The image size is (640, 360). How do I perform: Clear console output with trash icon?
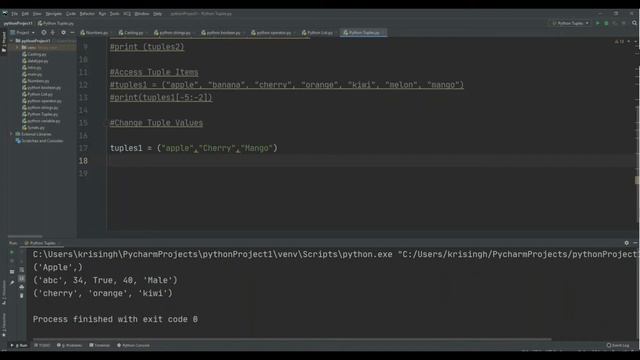(x=22, y=295)
